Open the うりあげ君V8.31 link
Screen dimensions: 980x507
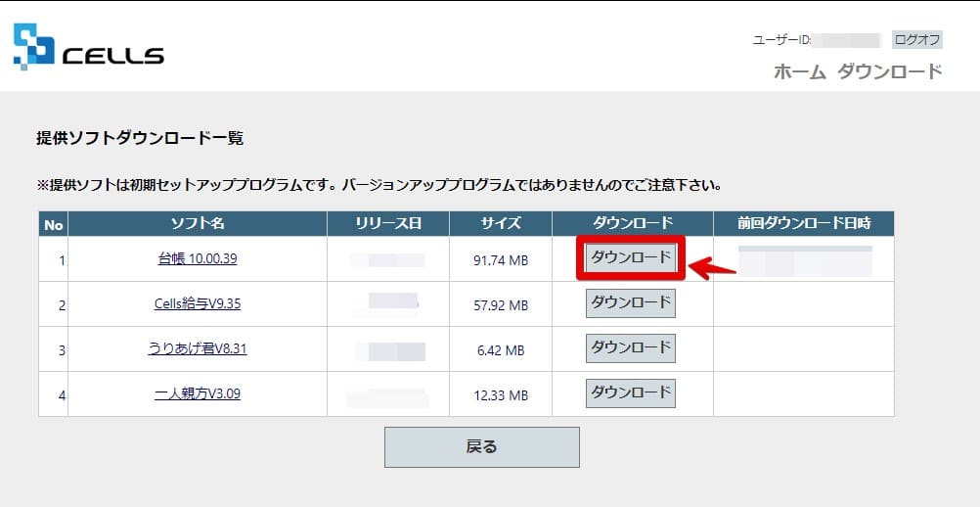(198, 348)
